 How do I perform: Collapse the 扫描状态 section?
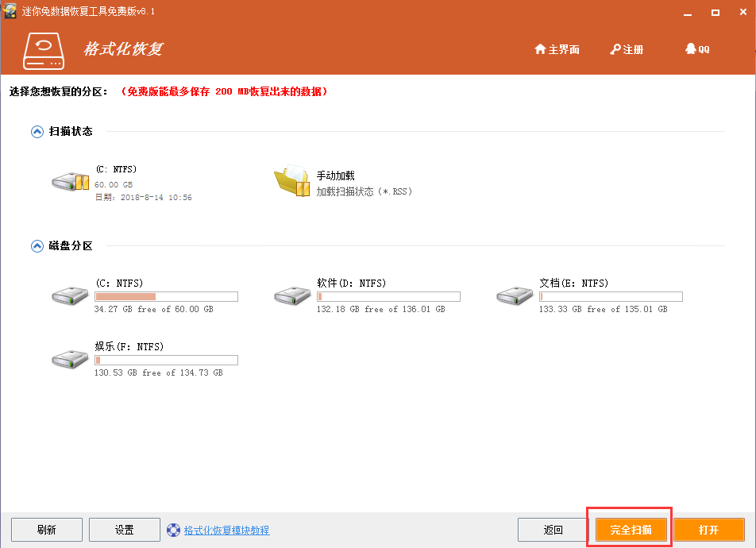point(37,131)
